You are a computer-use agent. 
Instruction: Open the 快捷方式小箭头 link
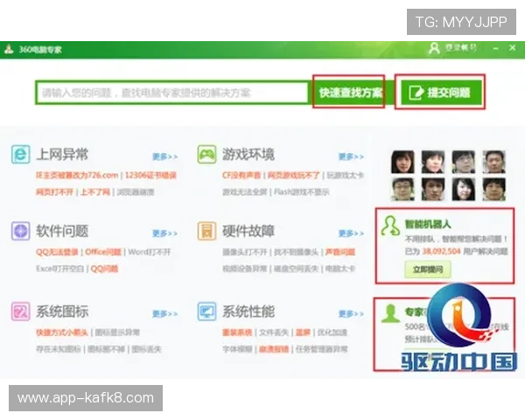[x=62, y=332]
